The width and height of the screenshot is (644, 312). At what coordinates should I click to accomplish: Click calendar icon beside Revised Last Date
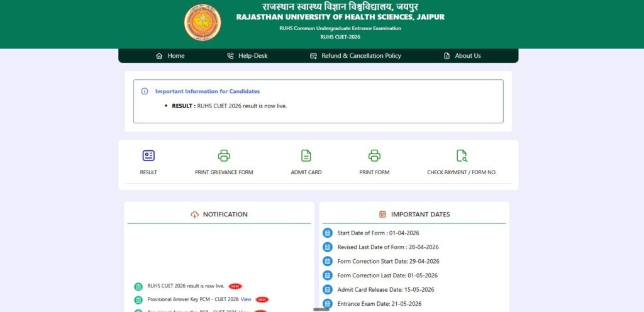pos(327,247)
